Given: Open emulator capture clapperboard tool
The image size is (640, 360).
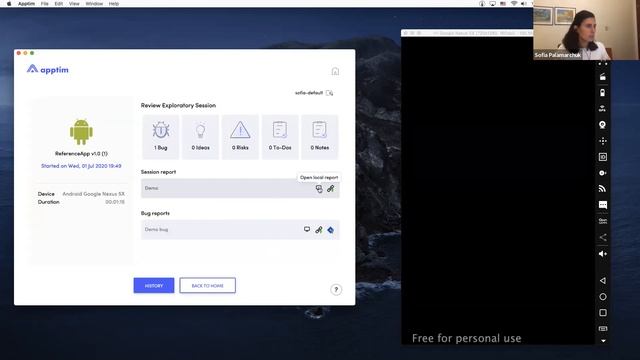Looking at the screenshot, I should pos(603,77).
